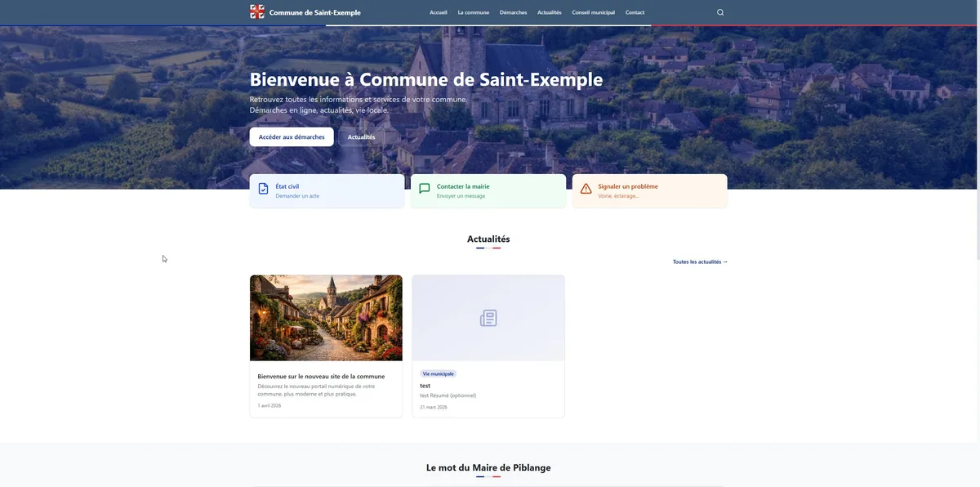Click the orange warning triangle icon

click(x=585, y=187)
